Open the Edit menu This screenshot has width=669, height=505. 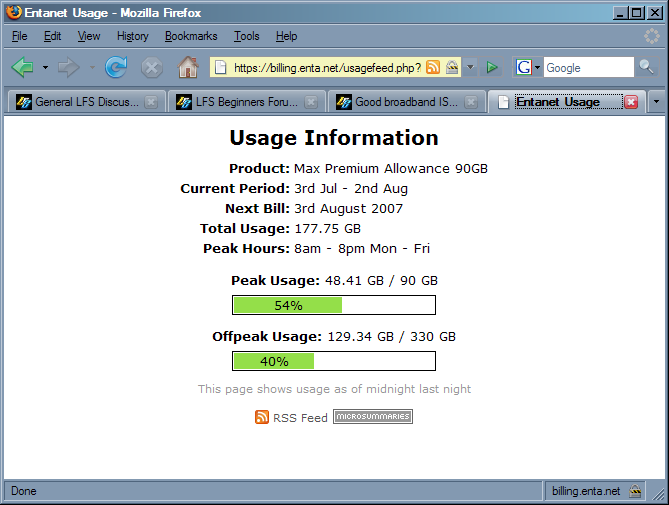52,36
